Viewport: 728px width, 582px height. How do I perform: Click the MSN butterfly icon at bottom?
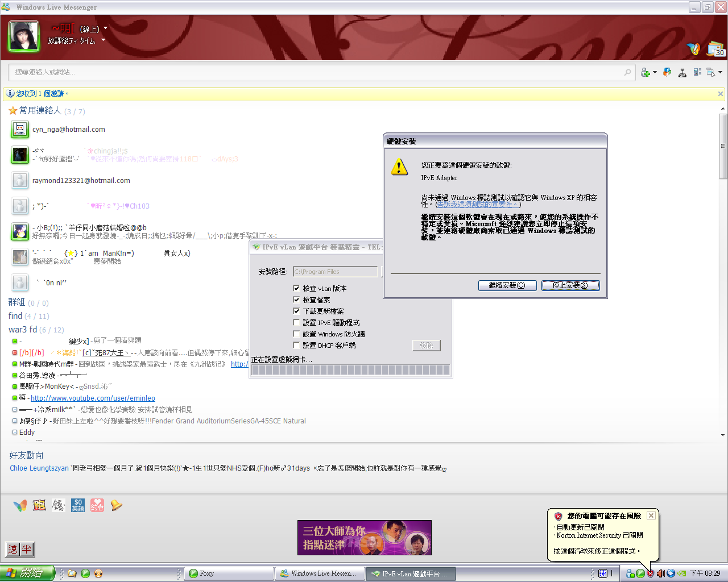pos(20,505)
